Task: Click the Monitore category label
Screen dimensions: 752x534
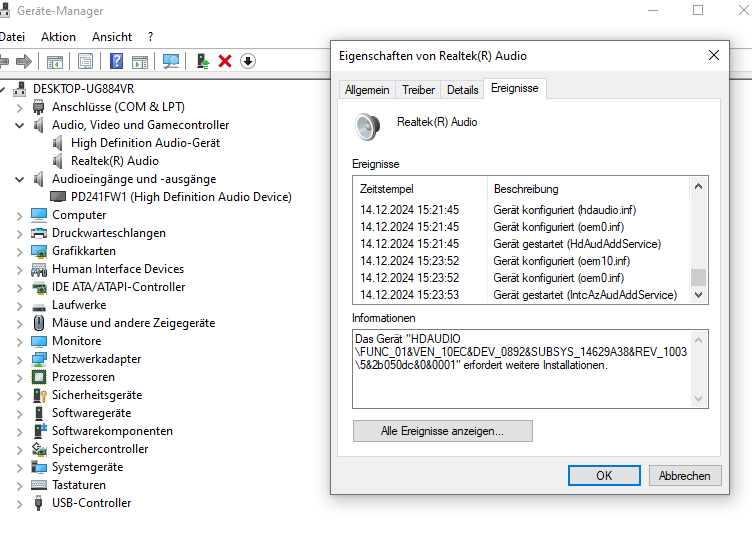Action: [77, 341]
